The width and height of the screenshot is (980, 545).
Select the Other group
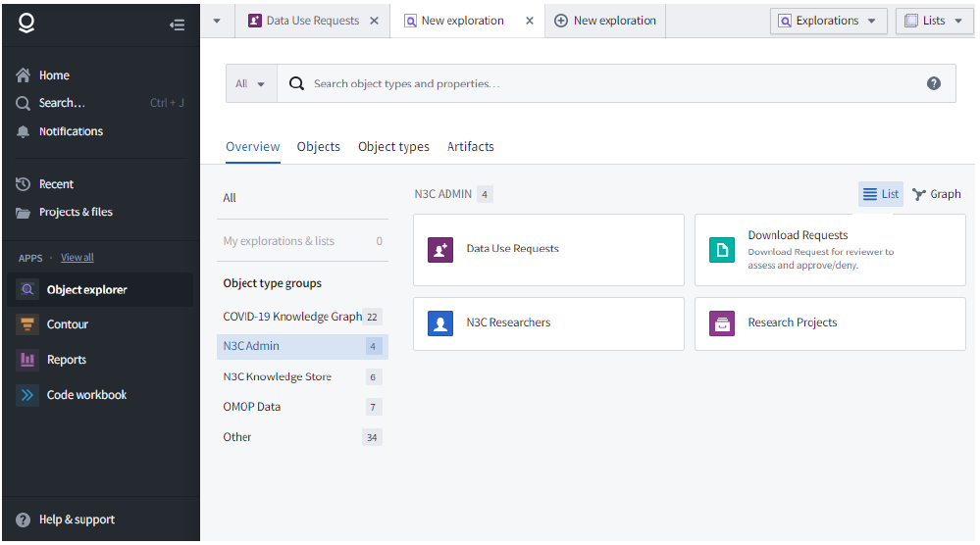[x=302, y=437]
